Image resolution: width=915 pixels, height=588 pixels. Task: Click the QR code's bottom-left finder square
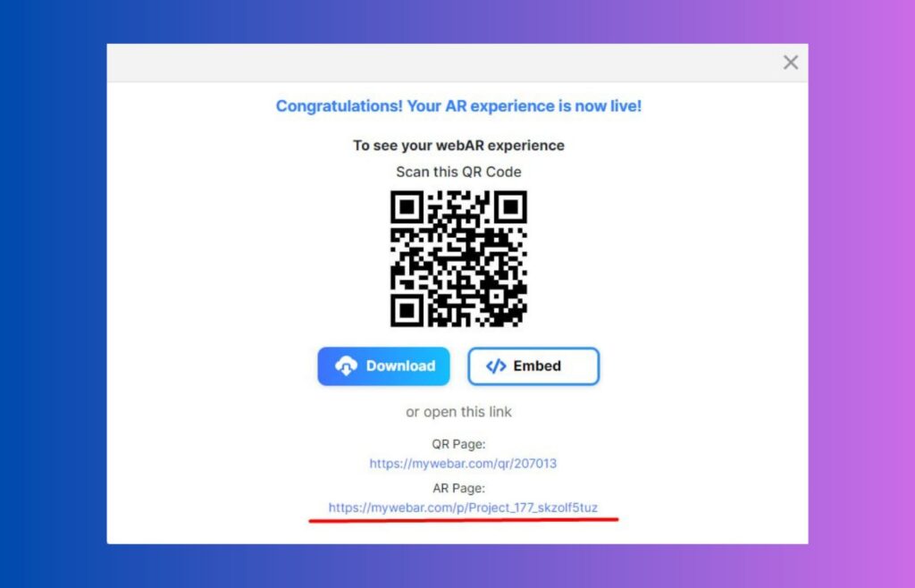[407, 310]
